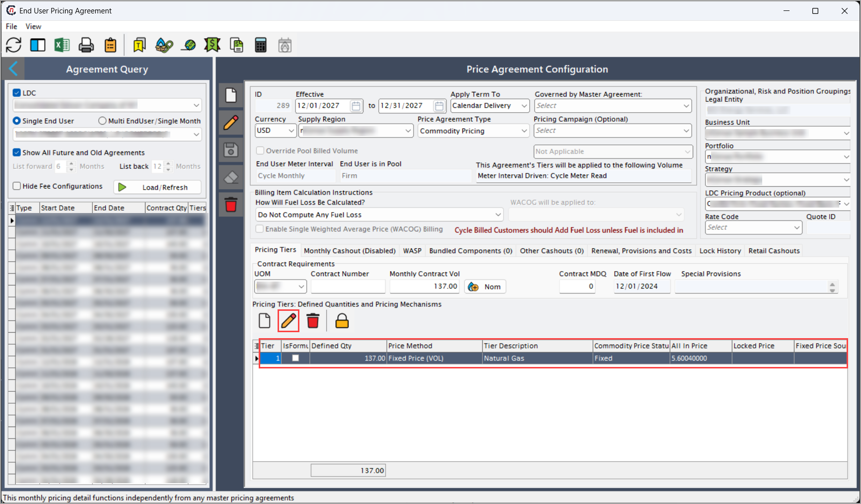Screen dimensions: 861x504
Task: Save agreement with sidebar floppy disk icon
Action: coord(231,149)
